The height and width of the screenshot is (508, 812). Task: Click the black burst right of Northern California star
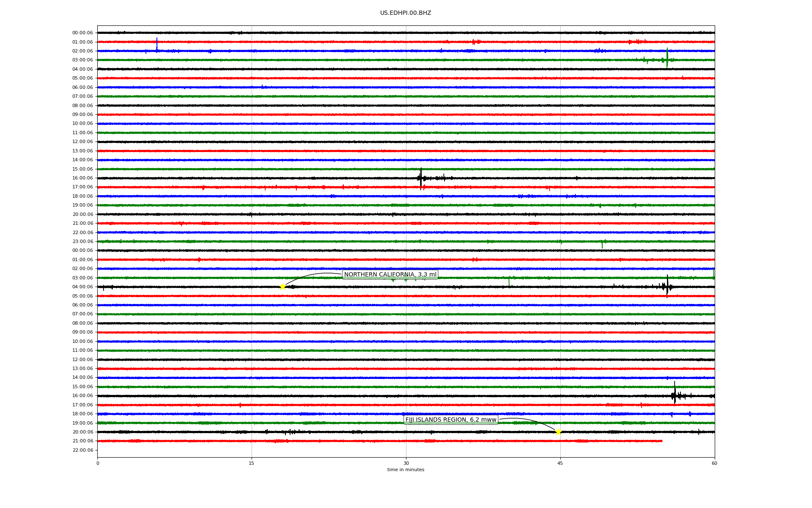click(x=667, y=287)
